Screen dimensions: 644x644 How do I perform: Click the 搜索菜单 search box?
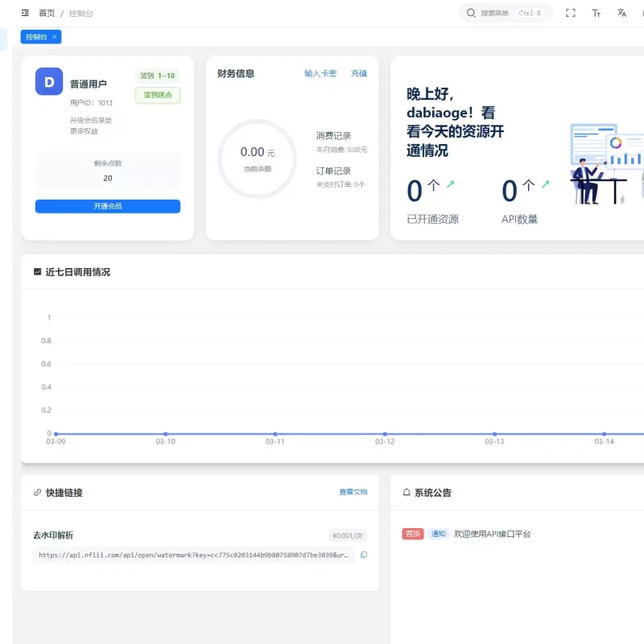(506, 13)
